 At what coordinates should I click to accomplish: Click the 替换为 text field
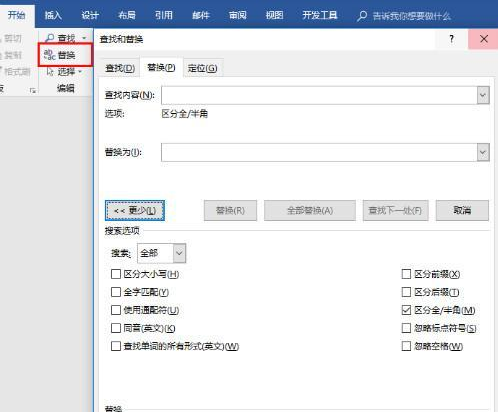pyautogui.click(x=319, y=152)
